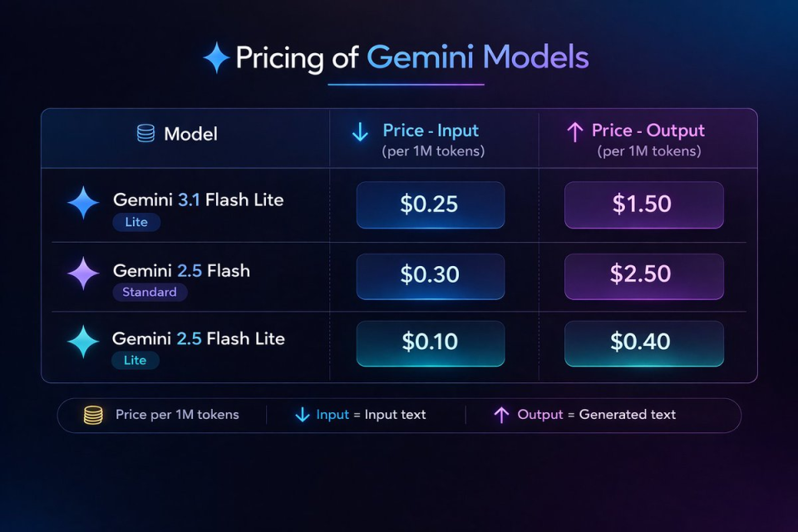Click the $2.50 output price box
This screenshot has height=532, width=798.
[643, 276]
